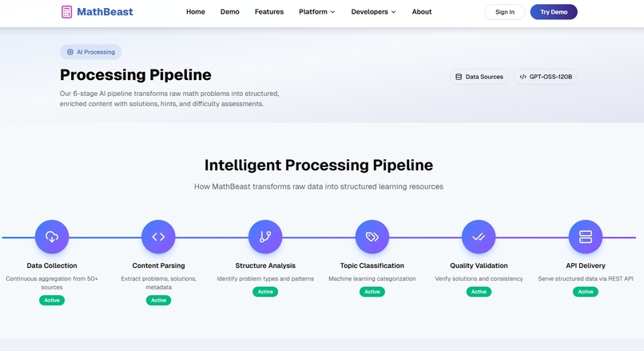
Task: Click the MathBeast calculator logo icon
Action: 66,12
